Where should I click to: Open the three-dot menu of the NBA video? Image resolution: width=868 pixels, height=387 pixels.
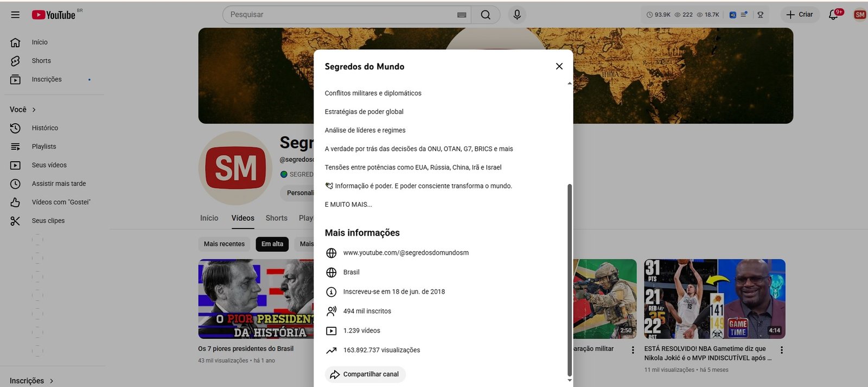click(x=782, y=350)
